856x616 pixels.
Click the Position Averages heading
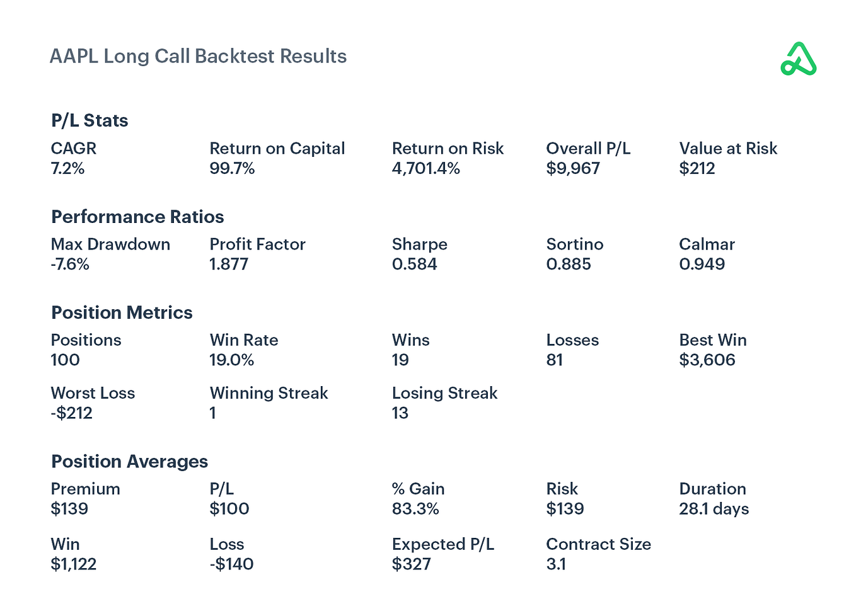tap(129, 462)
